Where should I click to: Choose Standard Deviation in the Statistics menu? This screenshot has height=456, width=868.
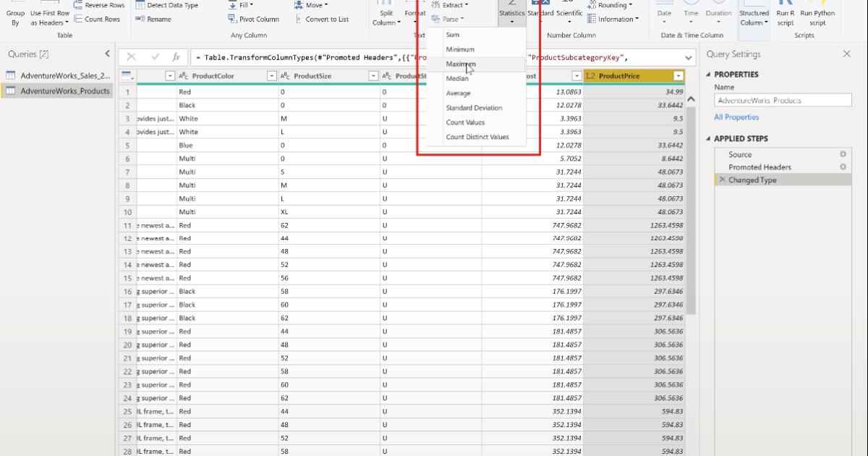coord(475,108)
